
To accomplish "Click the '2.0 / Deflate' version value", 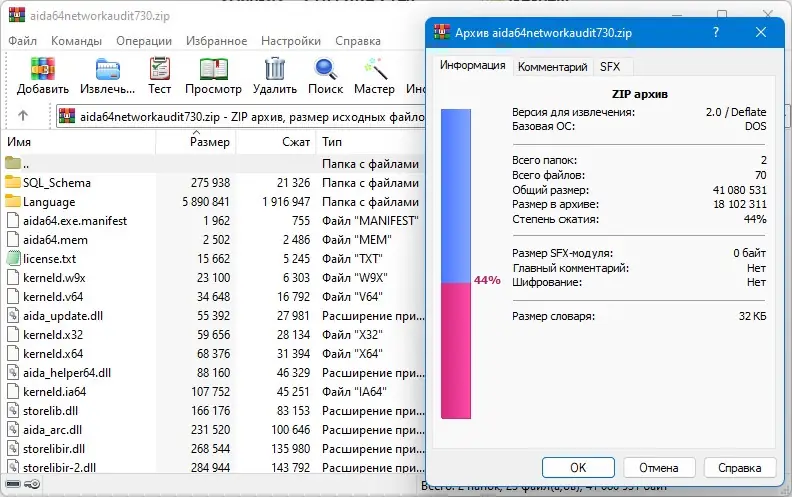I will point(736,112).
